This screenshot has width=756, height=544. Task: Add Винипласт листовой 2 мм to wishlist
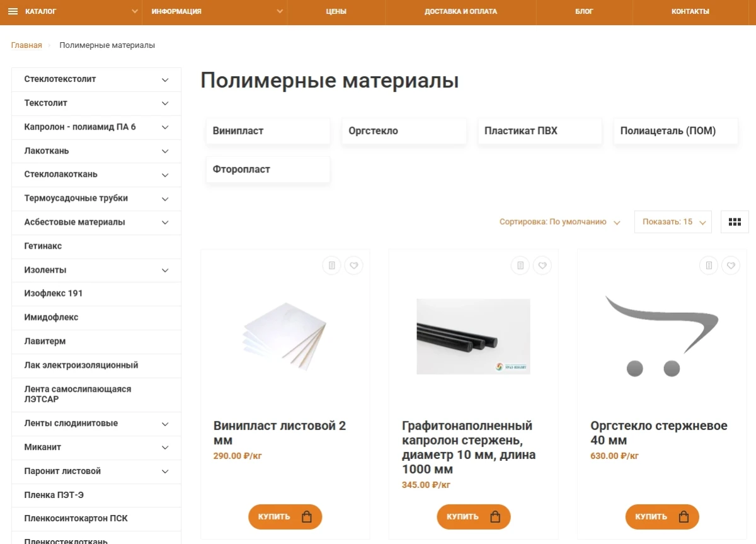353,266
